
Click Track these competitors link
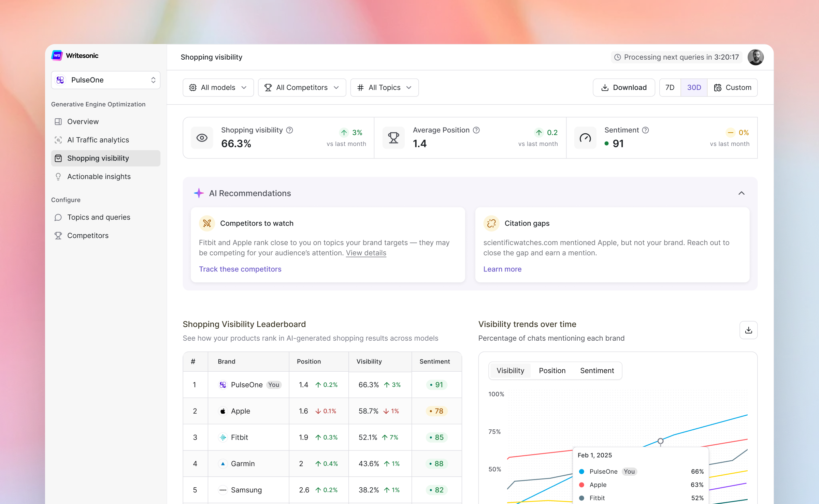coord(240,269)
